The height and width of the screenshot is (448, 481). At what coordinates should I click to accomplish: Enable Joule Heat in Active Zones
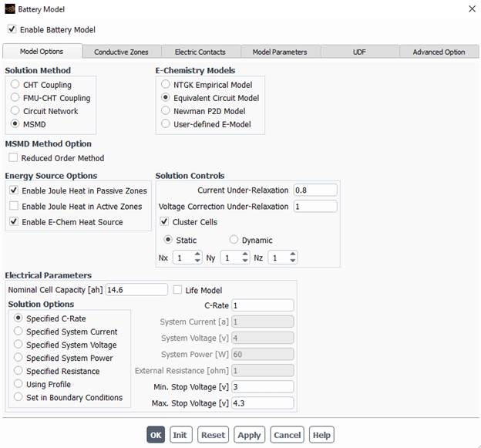coord(14,207)
